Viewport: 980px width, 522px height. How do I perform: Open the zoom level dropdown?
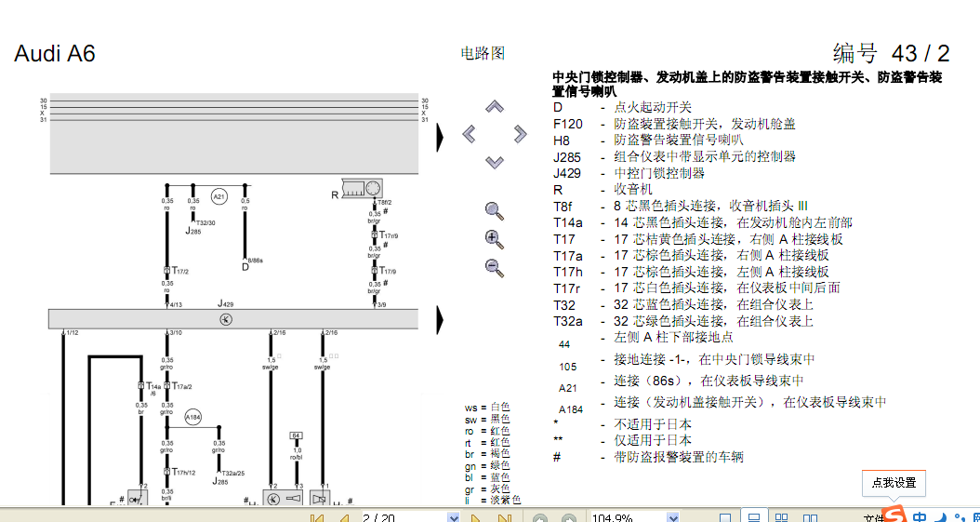[672, 518]
